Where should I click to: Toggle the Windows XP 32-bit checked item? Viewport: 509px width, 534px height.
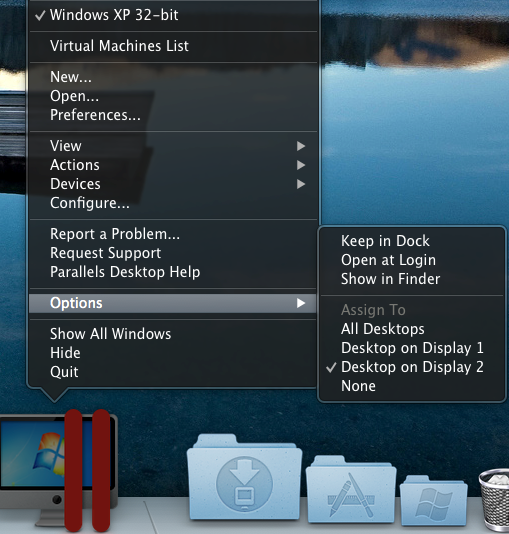click(x=173, y=15)
